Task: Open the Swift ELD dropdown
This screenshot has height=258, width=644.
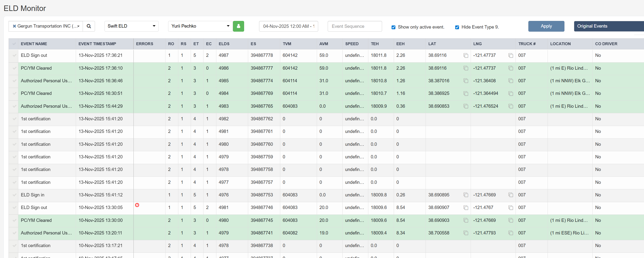Action: pos(131,26)
